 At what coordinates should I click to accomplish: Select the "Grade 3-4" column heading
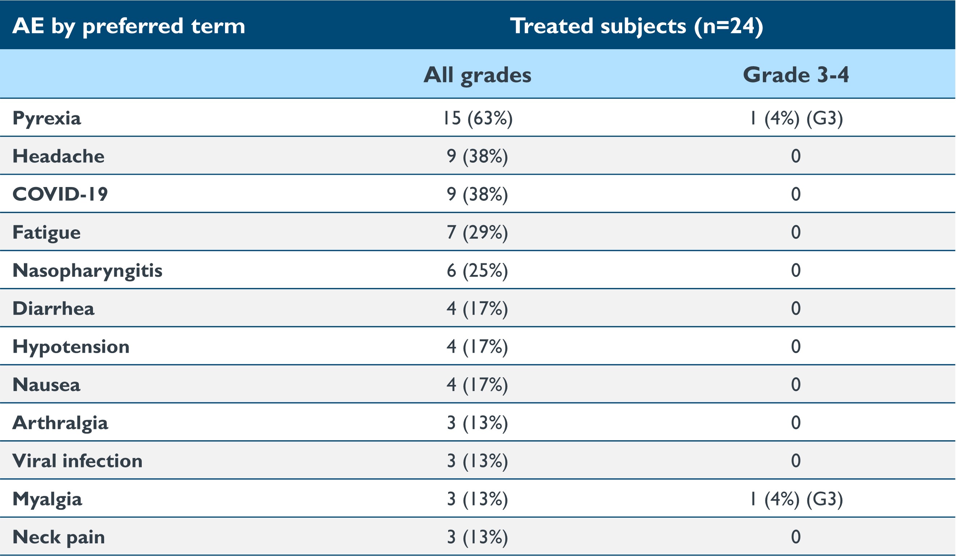(x=795, y=75)
